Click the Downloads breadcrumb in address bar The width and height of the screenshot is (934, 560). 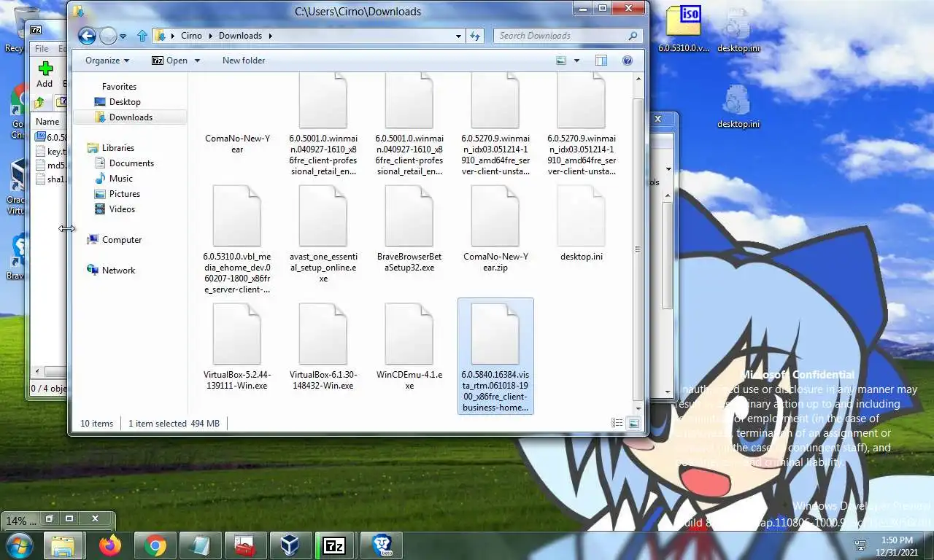240,35
